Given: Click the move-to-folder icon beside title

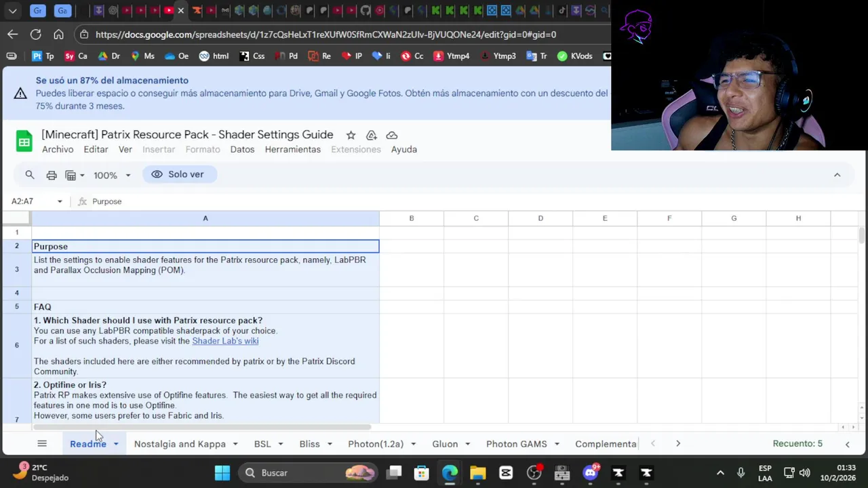Looking at the screenshot, I should click(371, 135).
